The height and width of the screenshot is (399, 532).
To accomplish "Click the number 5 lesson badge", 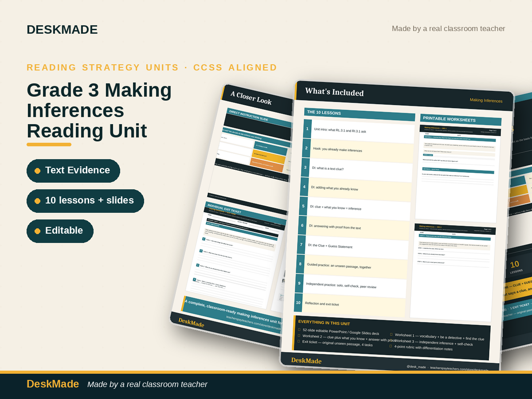I will [x=304, y=206].
